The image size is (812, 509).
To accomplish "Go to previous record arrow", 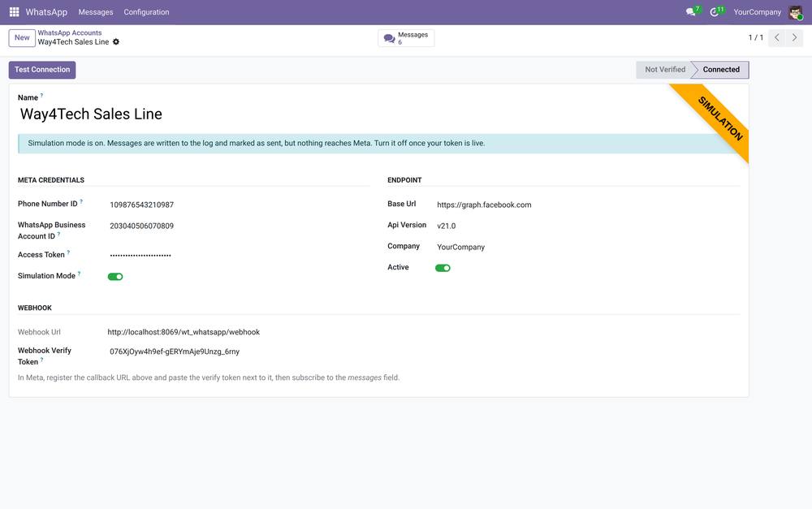I will (777, 38).
